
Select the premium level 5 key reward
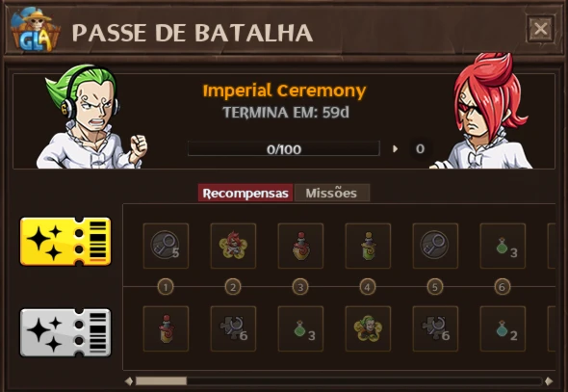pos(435,246)
